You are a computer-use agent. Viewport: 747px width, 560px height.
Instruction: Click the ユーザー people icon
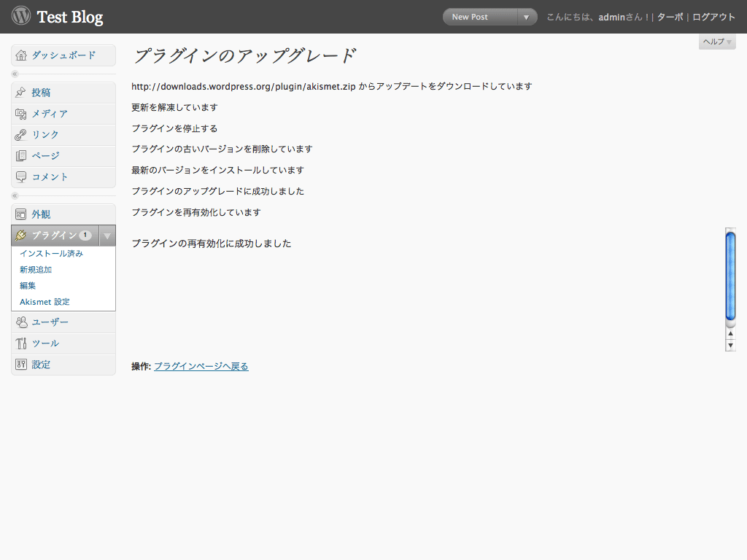pos(21,322)
